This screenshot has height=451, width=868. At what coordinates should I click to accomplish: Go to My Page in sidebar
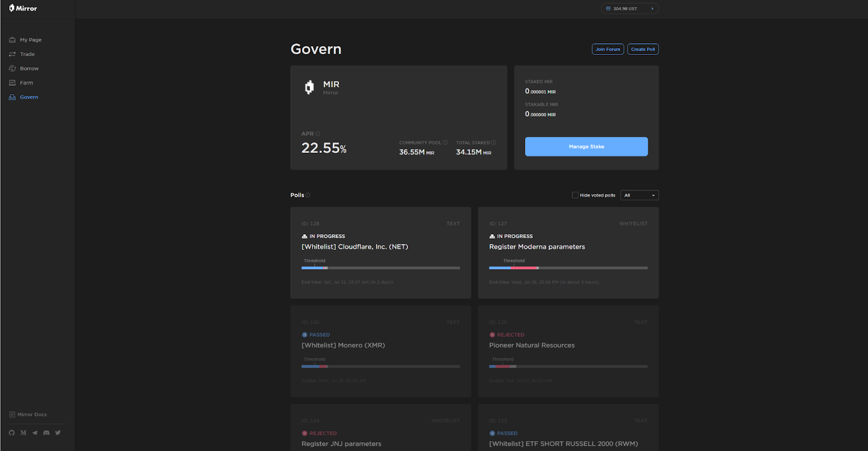click(x=30, y=40)
